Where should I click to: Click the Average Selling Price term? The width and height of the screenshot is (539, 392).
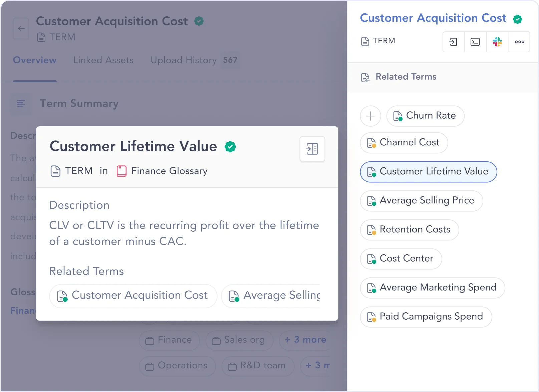point(421,201)
